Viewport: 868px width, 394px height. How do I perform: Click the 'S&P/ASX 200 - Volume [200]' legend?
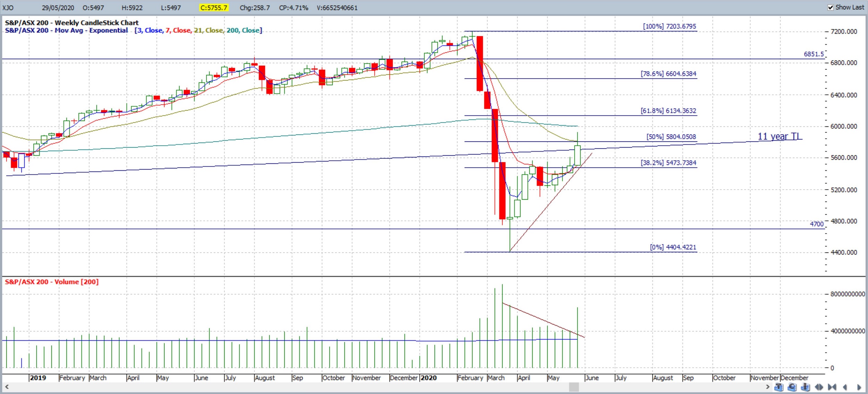click(x=52, y=282)
